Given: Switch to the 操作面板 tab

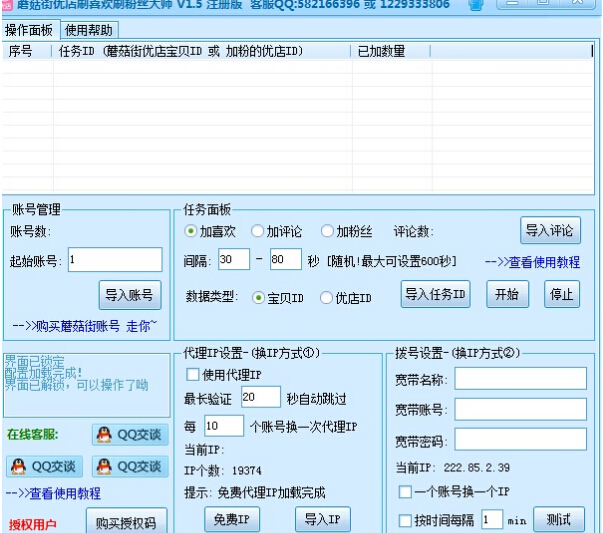Looking at the screenshot, I should 30,30.
